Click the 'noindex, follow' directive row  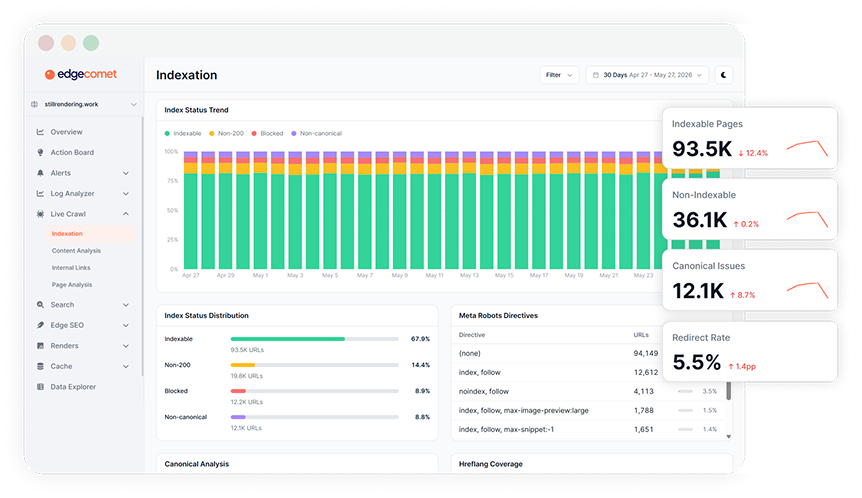(588, 391)
